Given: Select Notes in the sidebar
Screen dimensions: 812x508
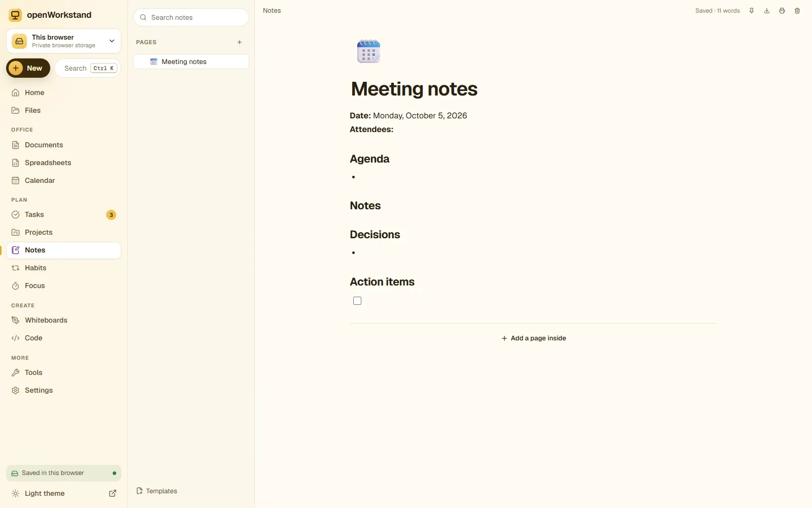Looking at the screenshot, I should tap(64, 250).
